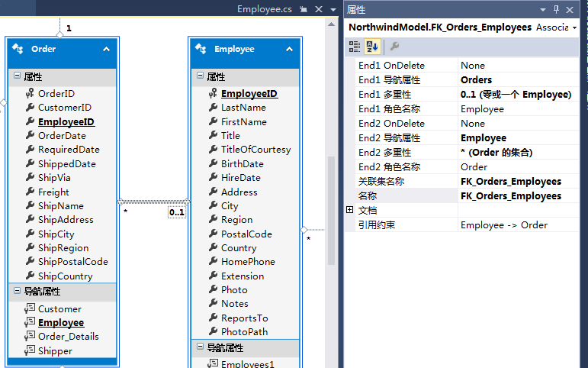The width and height of the screenshot is (588, 368).
Task: Click the navigation icon beside Order_Details
Action: [30, 336]
